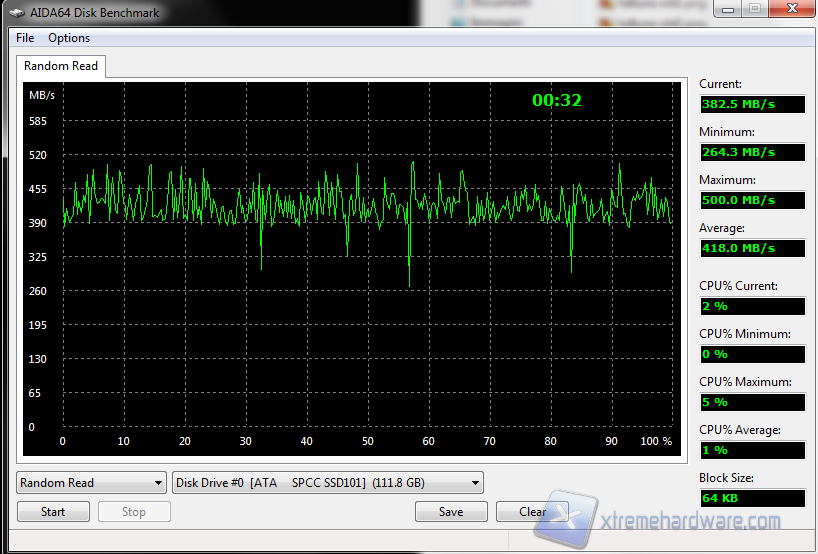Save the benchmark results
The image size is (818, 554).
[451, 512]
